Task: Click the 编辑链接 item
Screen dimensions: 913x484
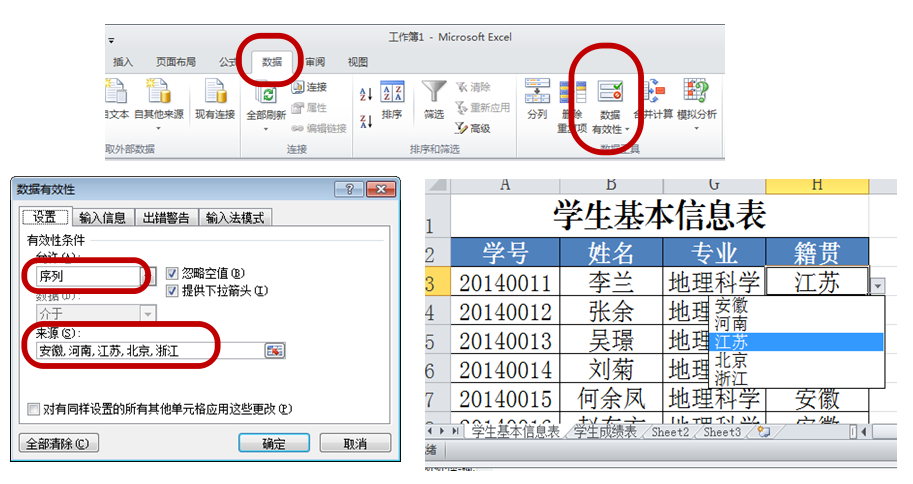Action: click(x=319, y=128)
